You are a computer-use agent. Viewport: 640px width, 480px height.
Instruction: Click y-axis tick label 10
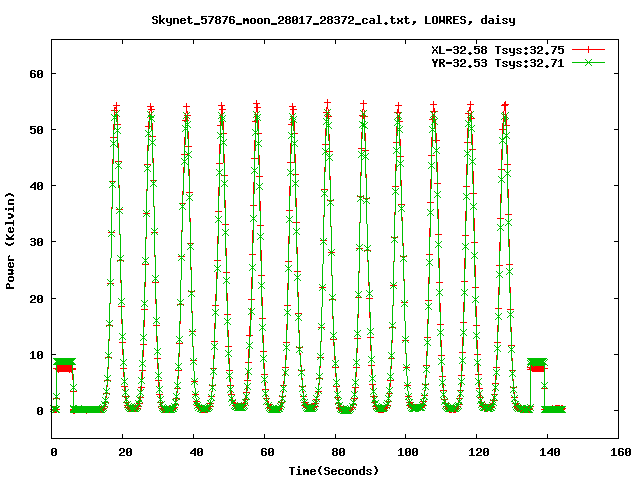[x=36, y=355]
